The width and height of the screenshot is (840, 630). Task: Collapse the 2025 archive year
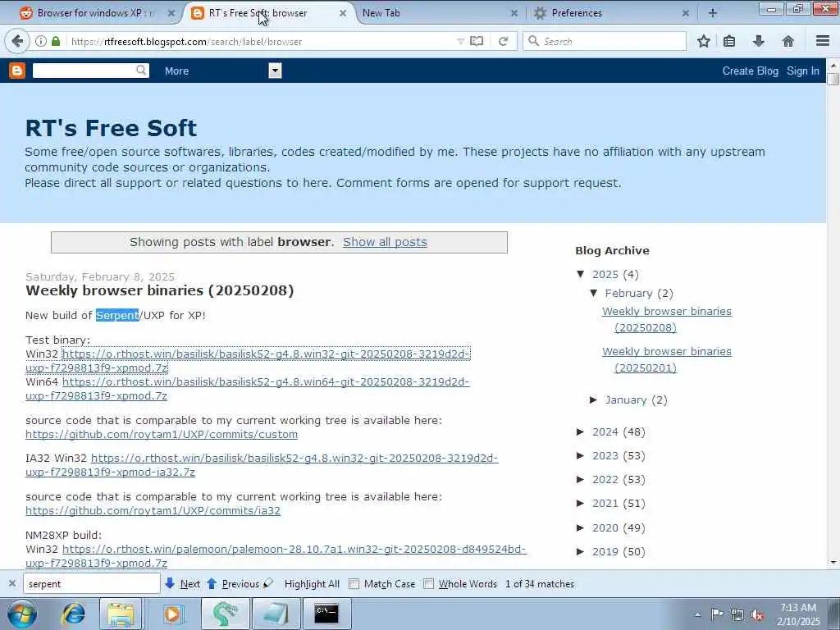580,274
